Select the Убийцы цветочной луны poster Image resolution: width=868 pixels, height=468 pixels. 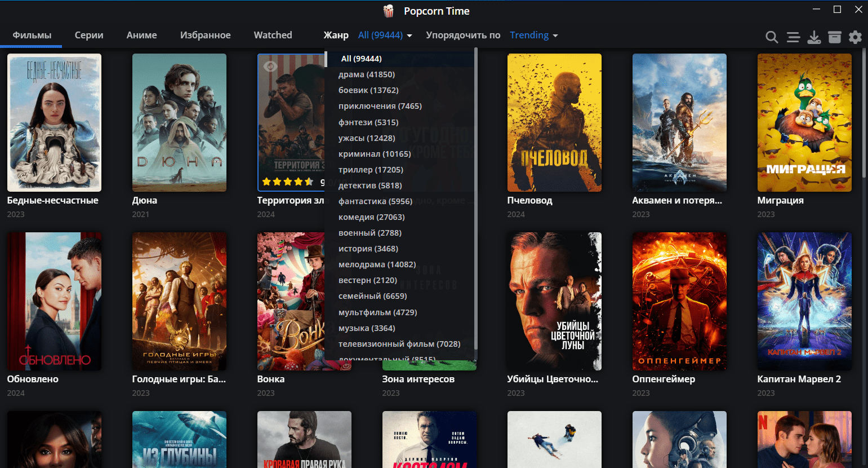click(x=554, y=301)
